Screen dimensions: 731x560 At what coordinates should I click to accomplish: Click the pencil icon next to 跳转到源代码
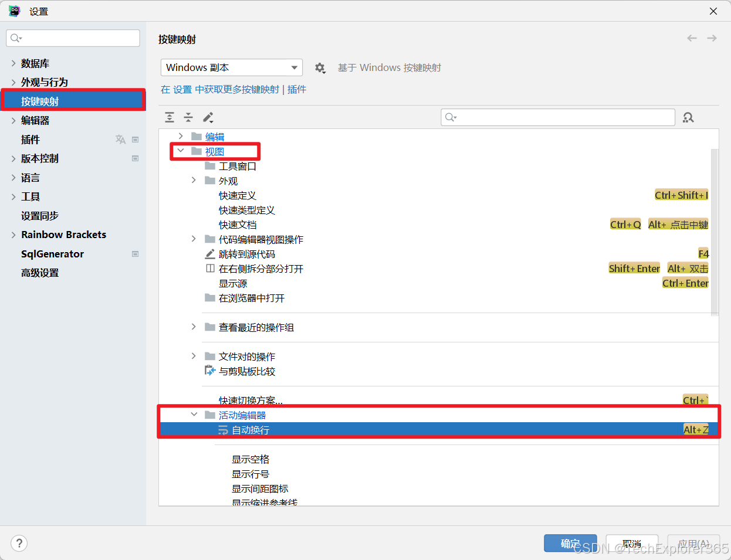(210, 254)
